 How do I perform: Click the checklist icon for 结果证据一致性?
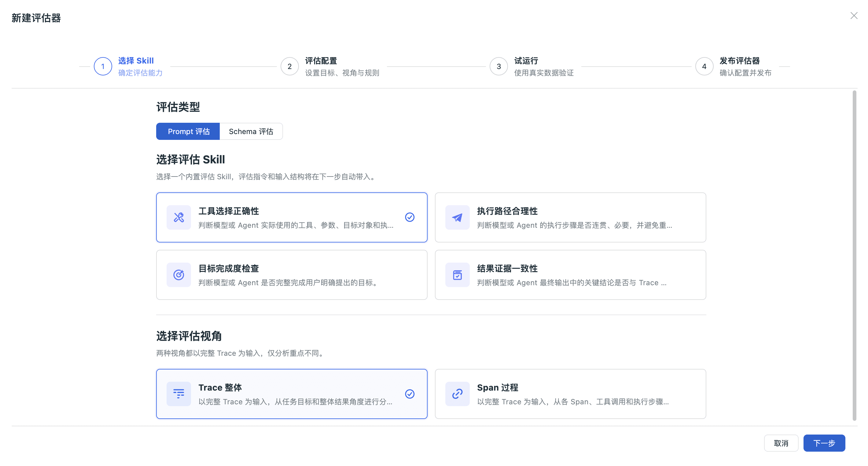[x=457, y=275]
